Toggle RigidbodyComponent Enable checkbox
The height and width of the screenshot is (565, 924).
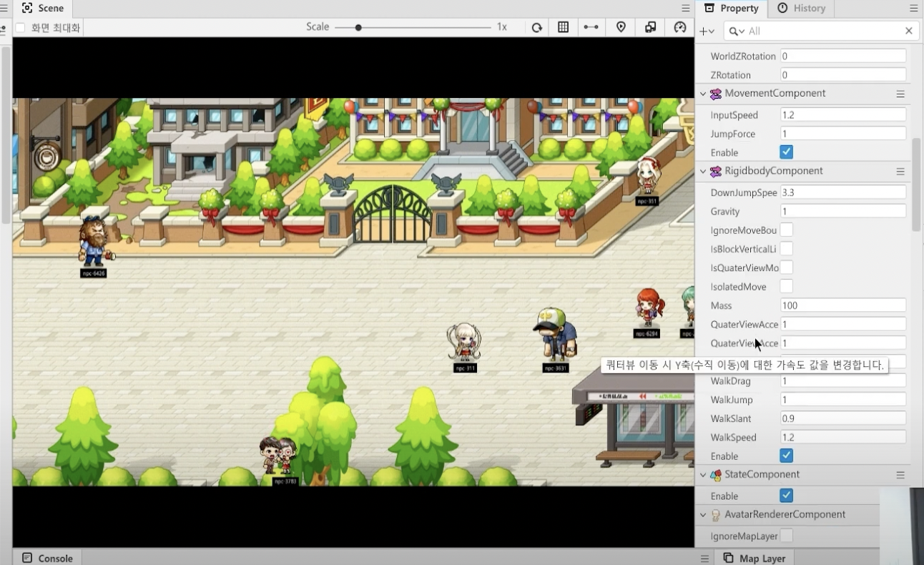coord(786,456)
